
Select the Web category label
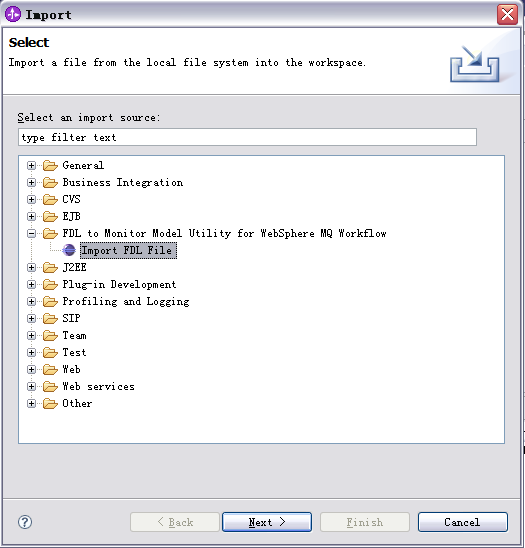71,369
